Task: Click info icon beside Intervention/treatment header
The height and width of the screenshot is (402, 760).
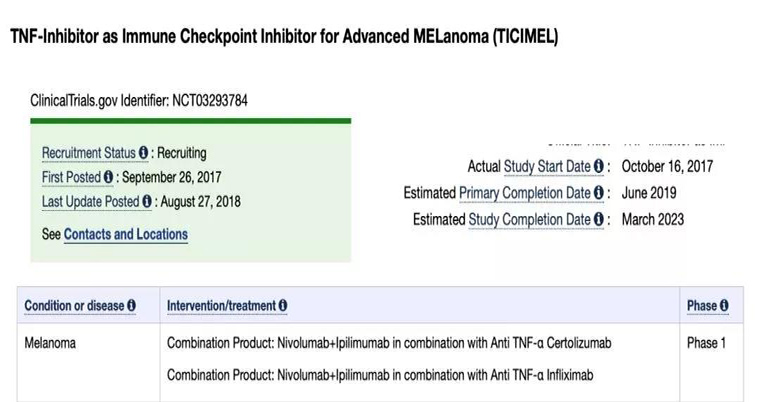Action: pyautogui.click(x=283, y=305)
